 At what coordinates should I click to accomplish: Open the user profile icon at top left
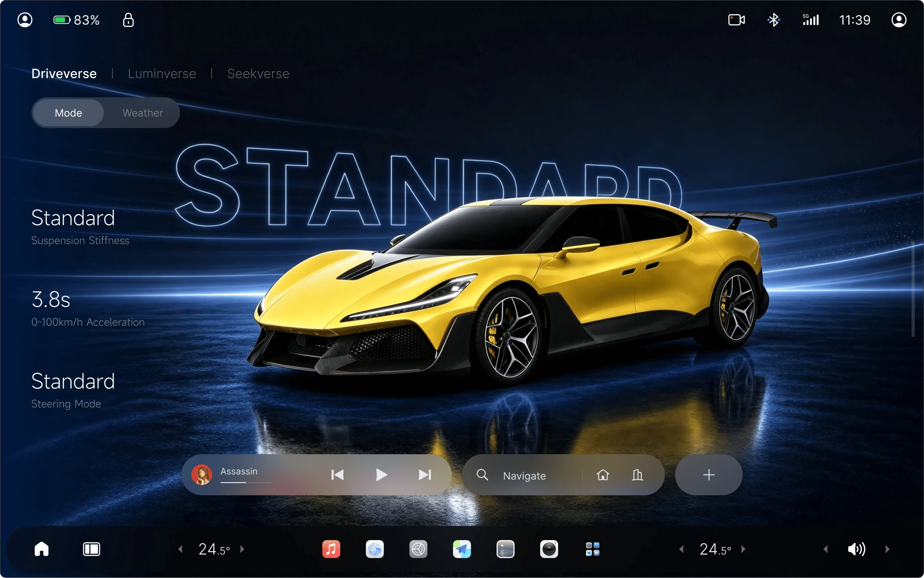click(25, 20)
